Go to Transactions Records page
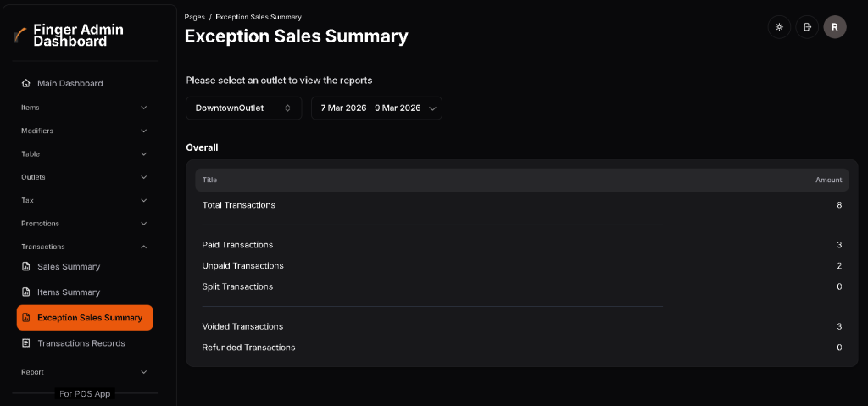This screenshot has height=406, width=868. tap(81, 343)
